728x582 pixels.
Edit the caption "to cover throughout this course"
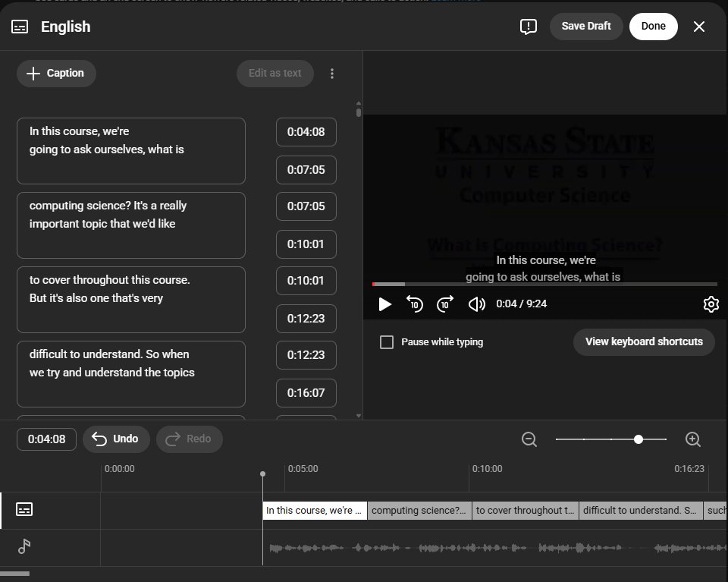click(131, 300)
